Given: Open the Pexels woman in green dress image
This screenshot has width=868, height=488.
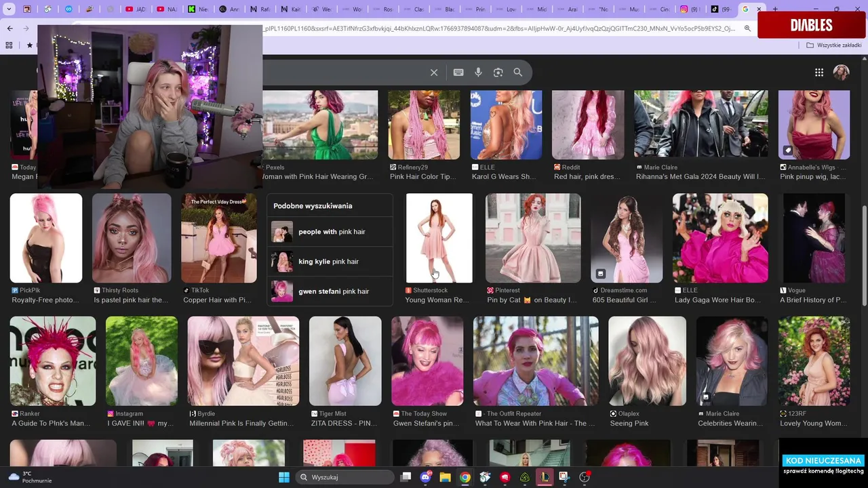Looking at the screenshot, I should pyautogui.click(x=320, y=125).
